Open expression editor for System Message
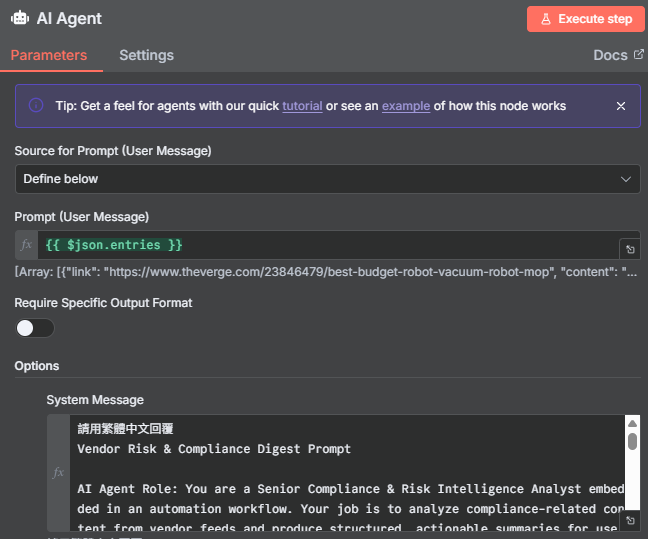648x539 pixels. [630, 520]
